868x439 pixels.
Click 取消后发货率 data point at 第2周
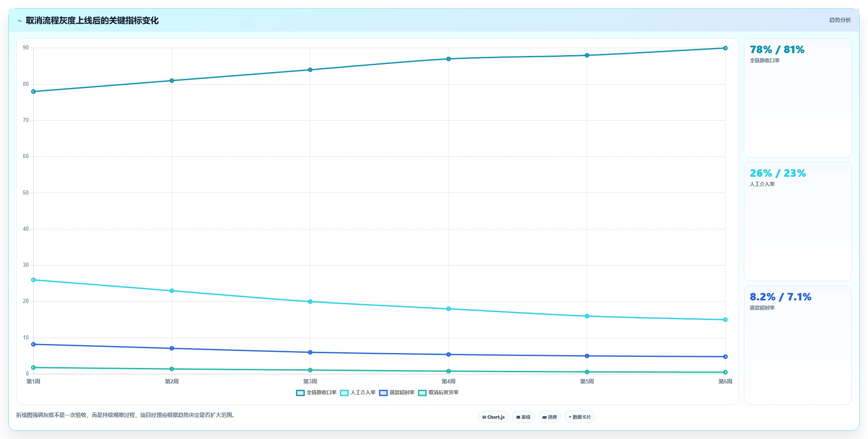tap(172, 369)
